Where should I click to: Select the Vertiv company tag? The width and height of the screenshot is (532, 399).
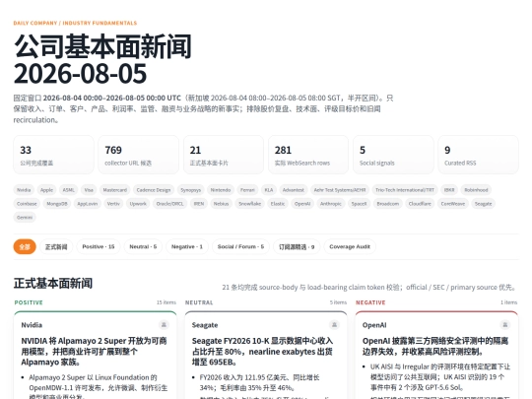[113, 204]
